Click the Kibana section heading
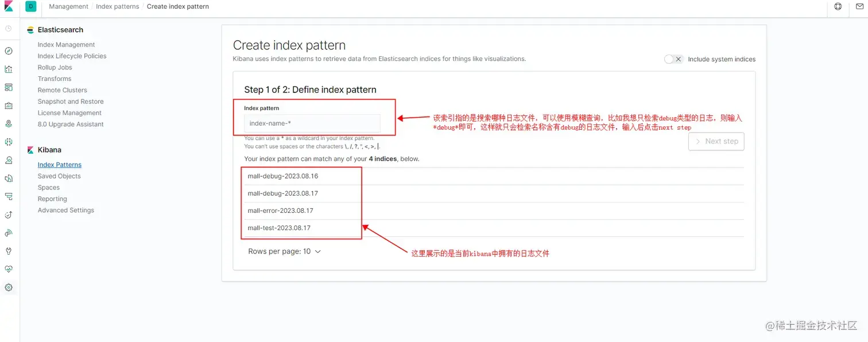868x342 pixels. (x=49, y=150)
